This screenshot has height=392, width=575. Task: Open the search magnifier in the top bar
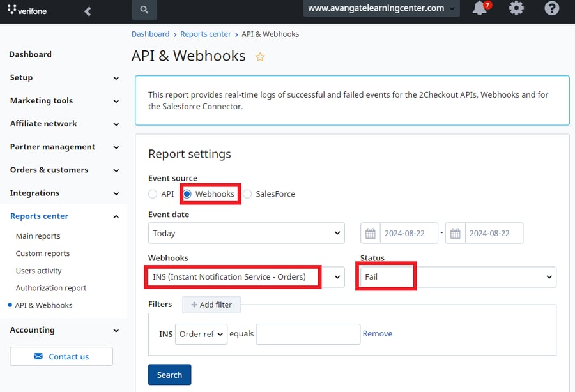(x=144, y=10)
